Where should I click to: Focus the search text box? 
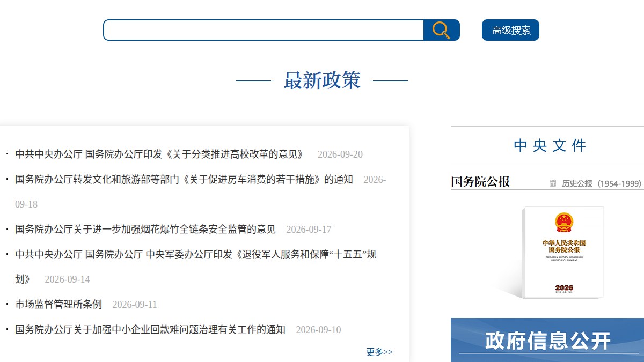[x=264, y=30]
